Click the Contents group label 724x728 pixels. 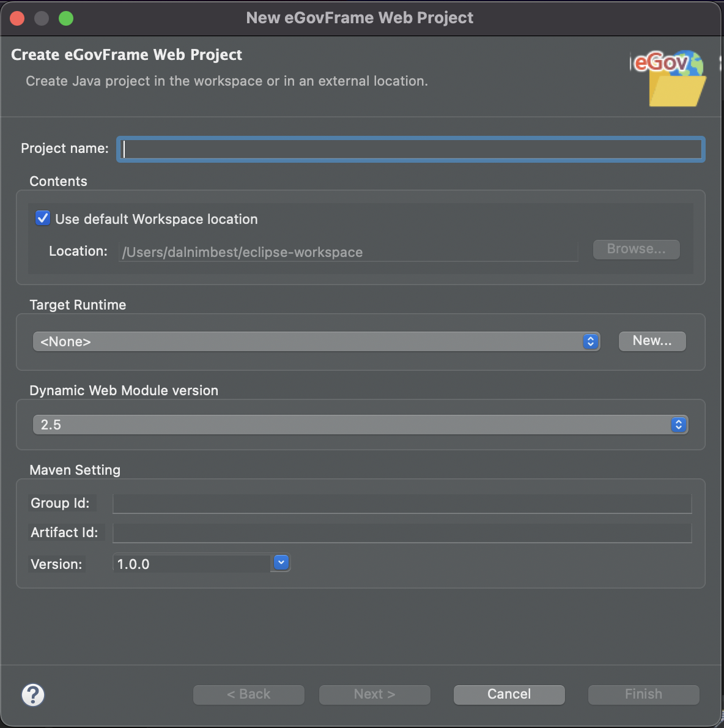59,181
